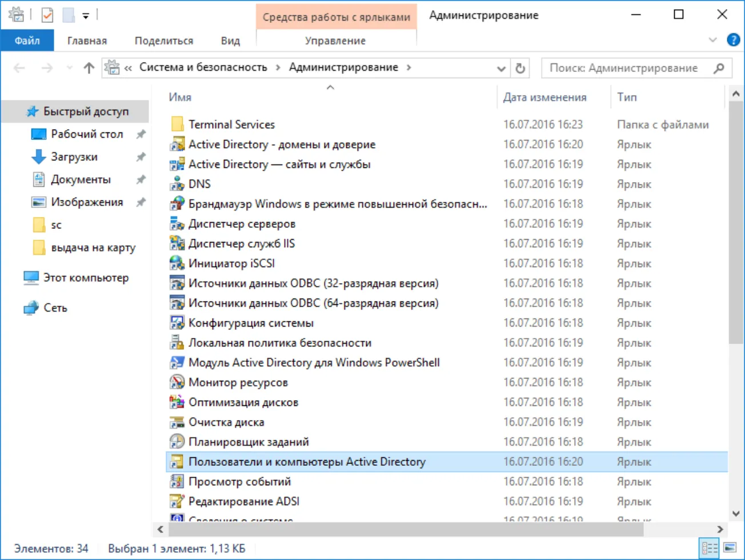Click the vertical scrollbar down arrow

pos(736,513)
